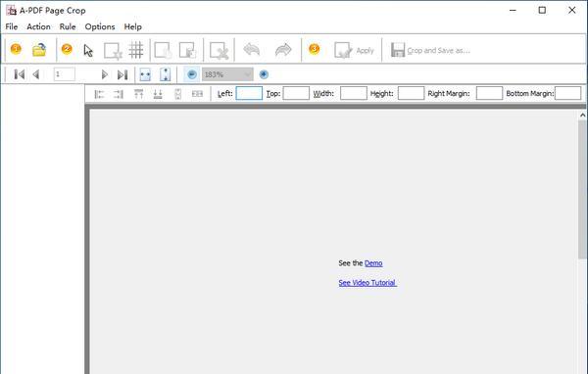Make crop boxes the same height
The width and height of the screenshot is (588, 374).
pos(177,94)
